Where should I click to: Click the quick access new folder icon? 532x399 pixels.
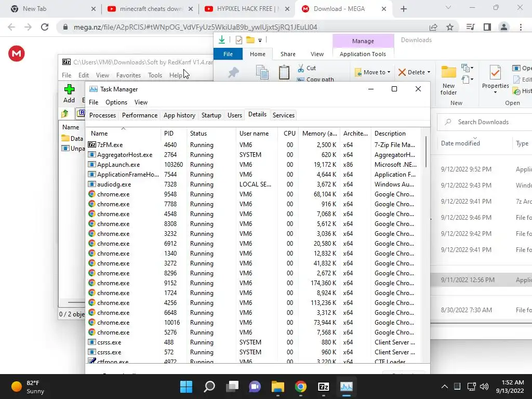(x=250, y=39)
